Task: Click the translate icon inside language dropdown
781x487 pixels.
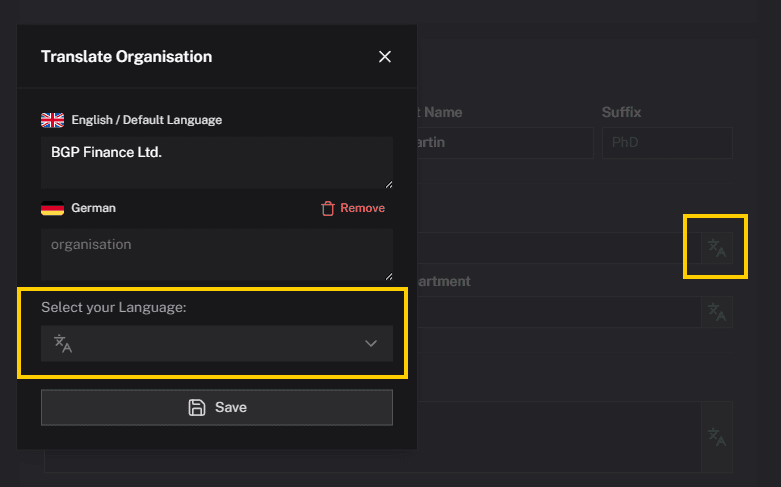Action: (63, 344)
